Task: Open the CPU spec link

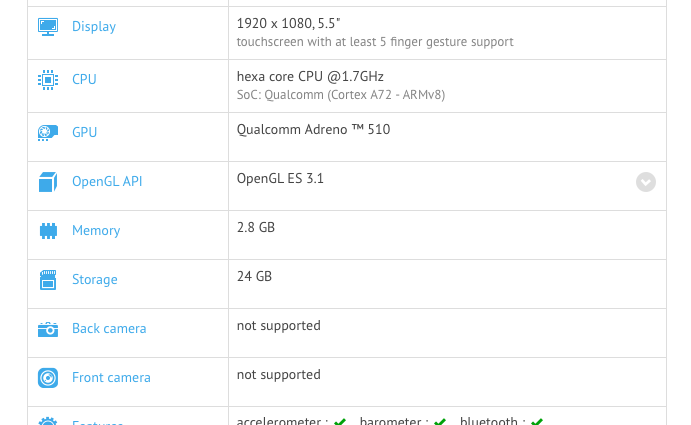Action: 84,79
